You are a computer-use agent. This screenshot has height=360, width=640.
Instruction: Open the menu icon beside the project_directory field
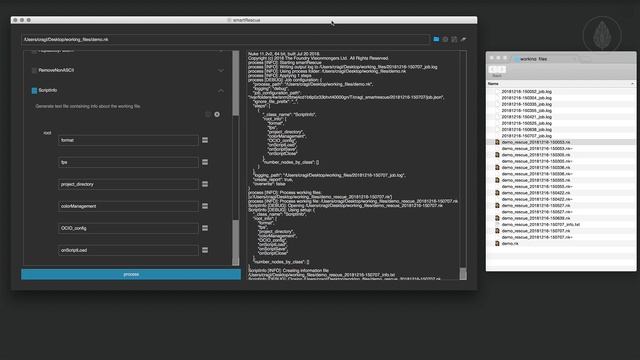[205, 184]
